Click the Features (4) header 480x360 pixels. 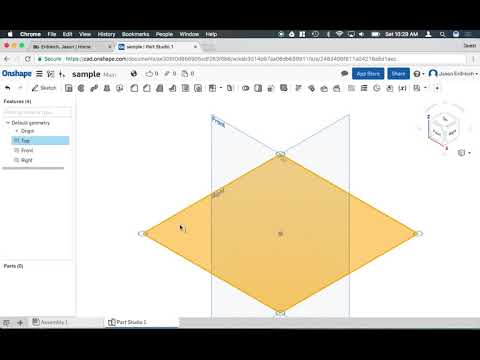(x=17, y=101)
